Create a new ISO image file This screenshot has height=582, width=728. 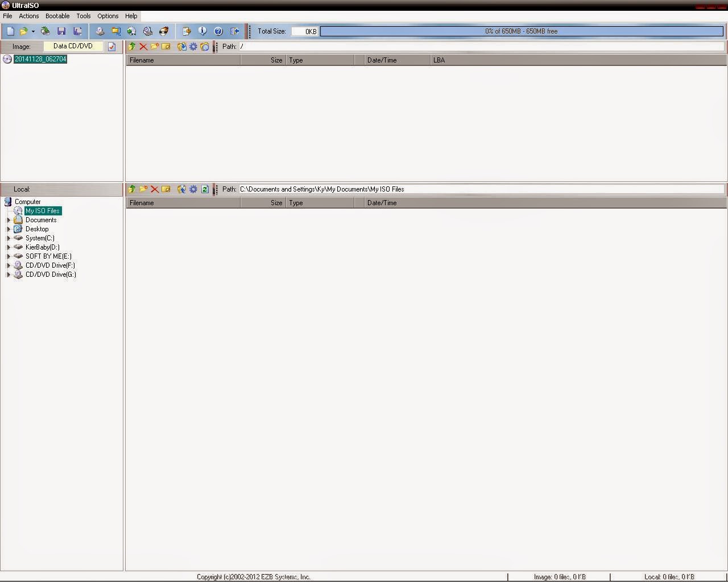coord(10,31)
